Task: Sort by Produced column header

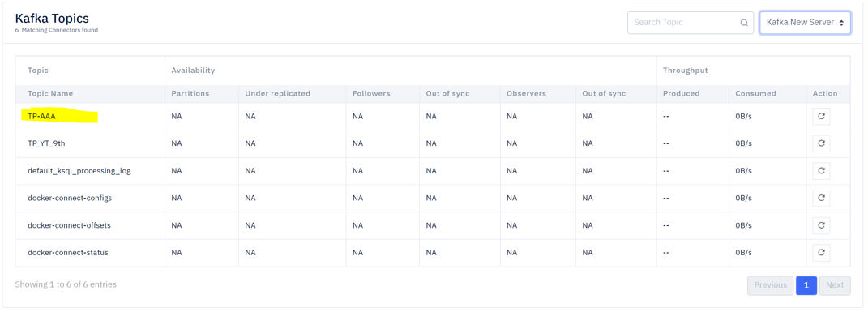Action: [x=682, y=93]
